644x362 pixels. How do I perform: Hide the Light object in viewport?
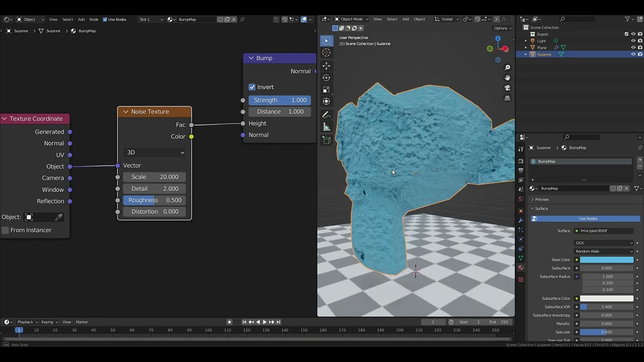633,41
